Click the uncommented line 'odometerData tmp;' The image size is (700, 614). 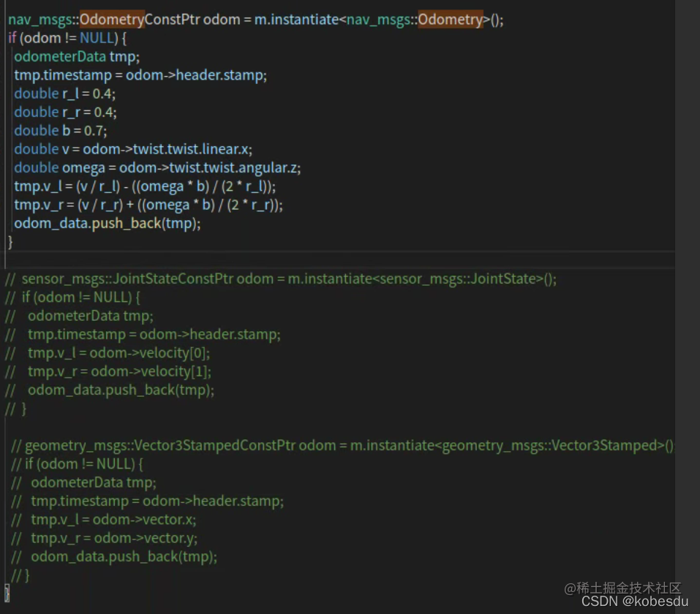[77, 57]
